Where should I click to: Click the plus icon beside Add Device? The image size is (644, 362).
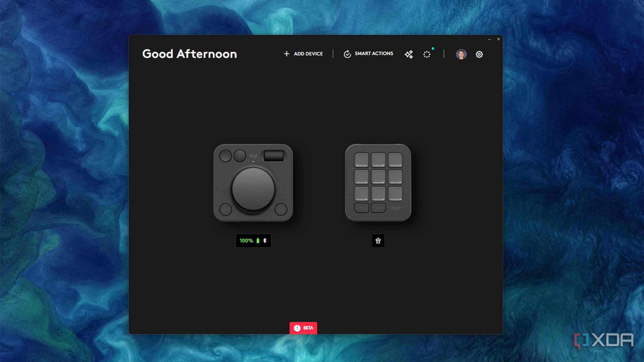[286, 54]
